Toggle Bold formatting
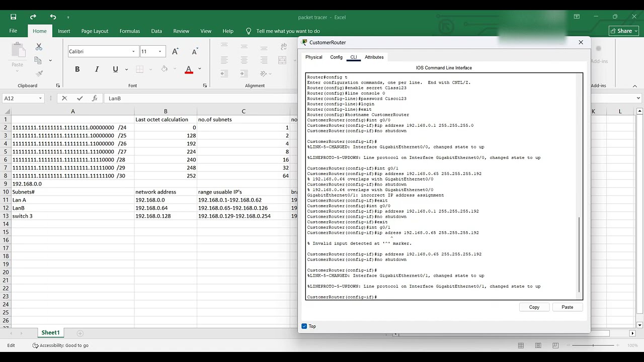This screenshot has height=362, width=644. coord(77,69)
